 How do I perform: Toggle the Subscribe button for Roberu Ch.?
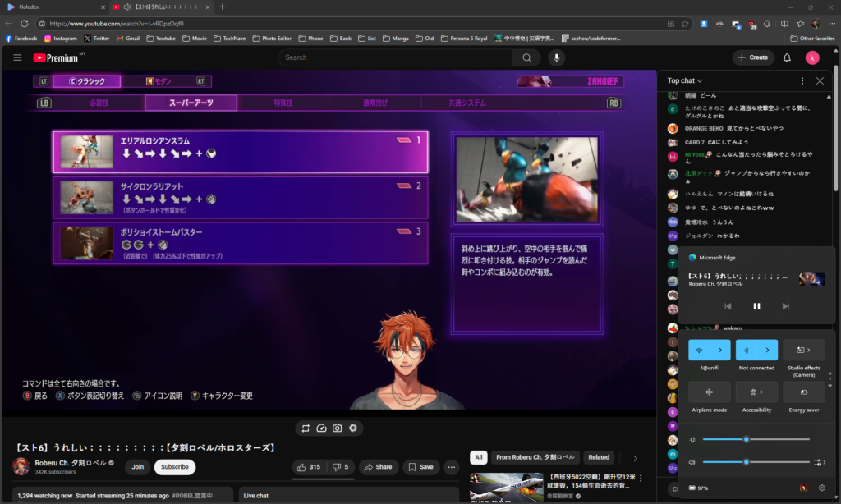(175, 467)
